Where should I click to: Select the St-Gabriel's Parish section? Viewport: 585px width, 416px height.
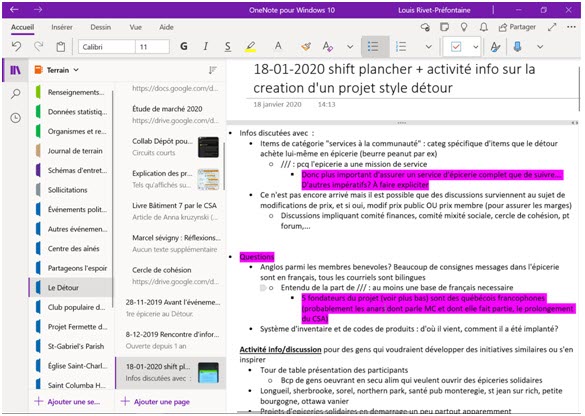point(71,346)
